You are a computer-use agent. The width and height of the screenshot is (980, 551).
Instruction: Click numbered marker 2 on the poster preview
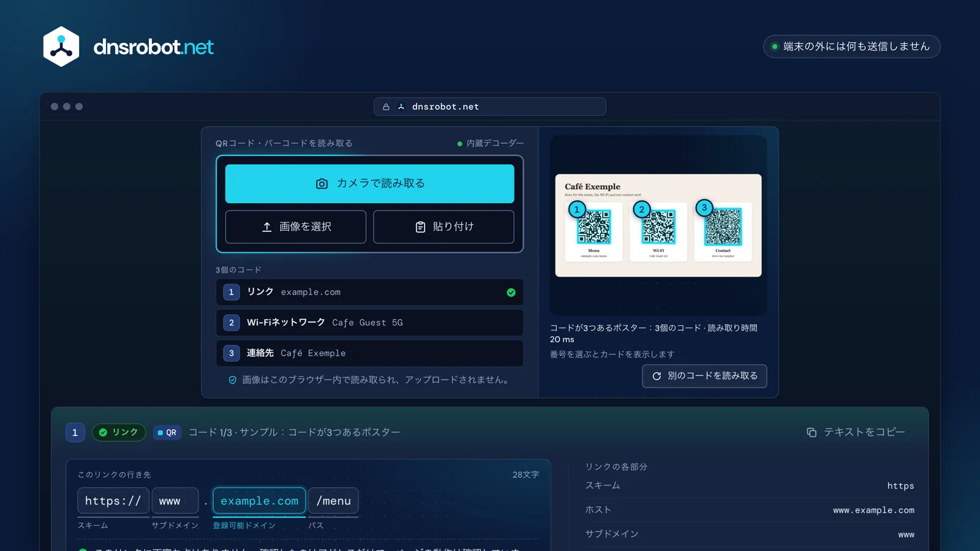point(641,209)
